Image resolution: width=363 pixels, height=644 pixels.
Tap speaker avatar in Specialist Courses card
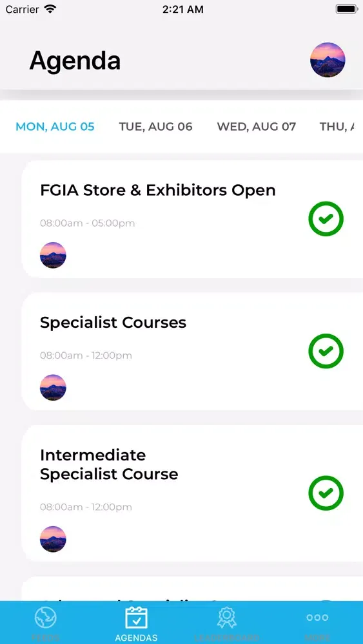point(53,387)
